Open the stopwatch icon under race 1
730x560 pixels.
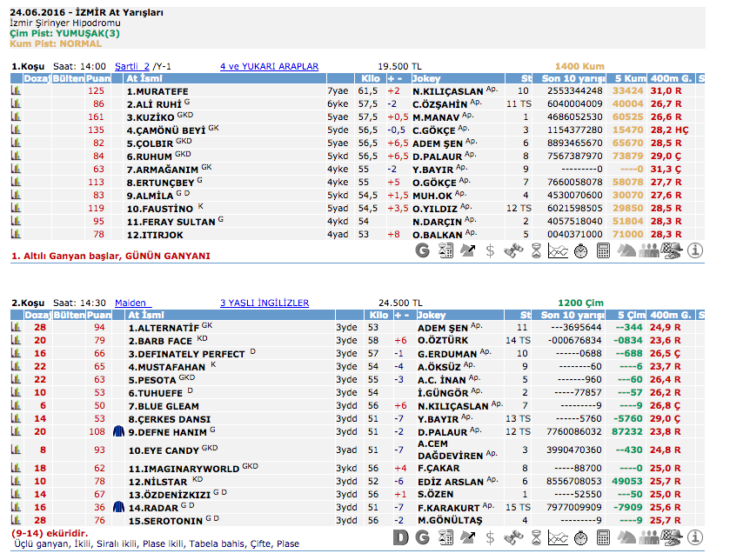click(581, 251)
